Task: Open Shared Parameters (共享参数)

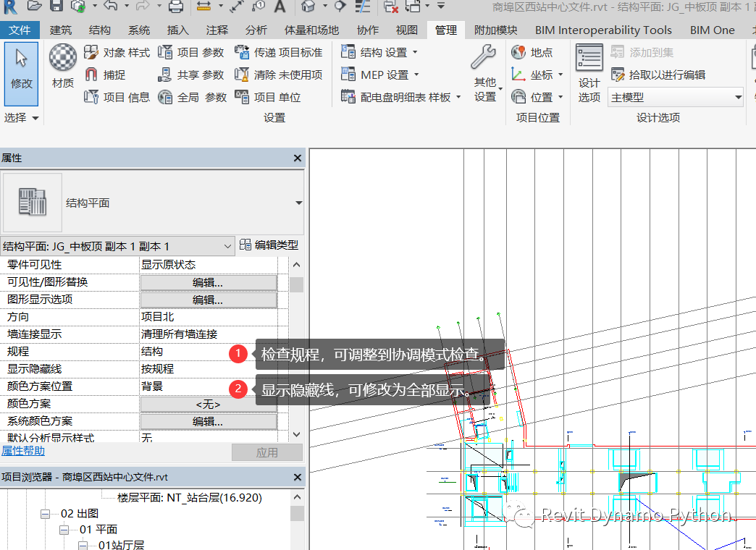Action: (191, 75)
